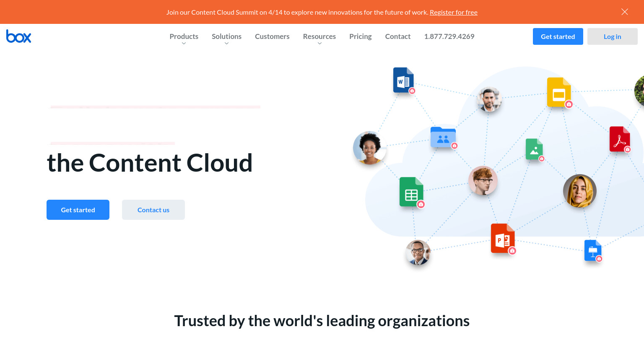Click the orange PowerPoint file icon
This screenshot has width=644, height=345.
point(503,238)
